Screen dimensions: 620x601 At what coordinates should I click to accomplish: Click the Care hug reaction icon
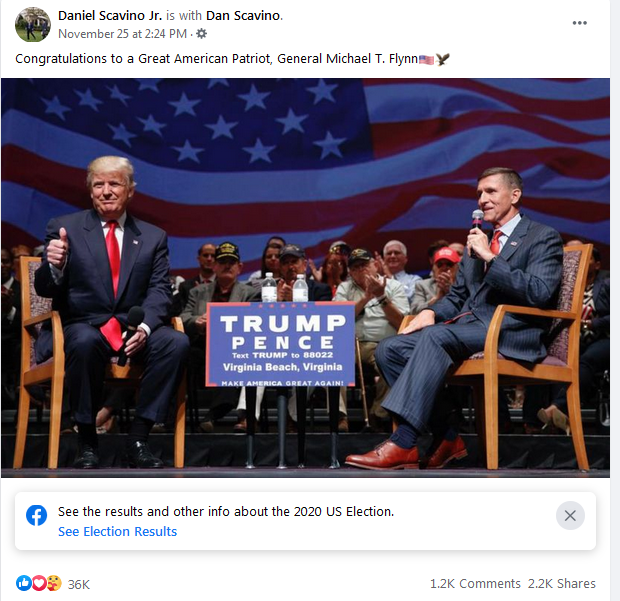point(54,583)
